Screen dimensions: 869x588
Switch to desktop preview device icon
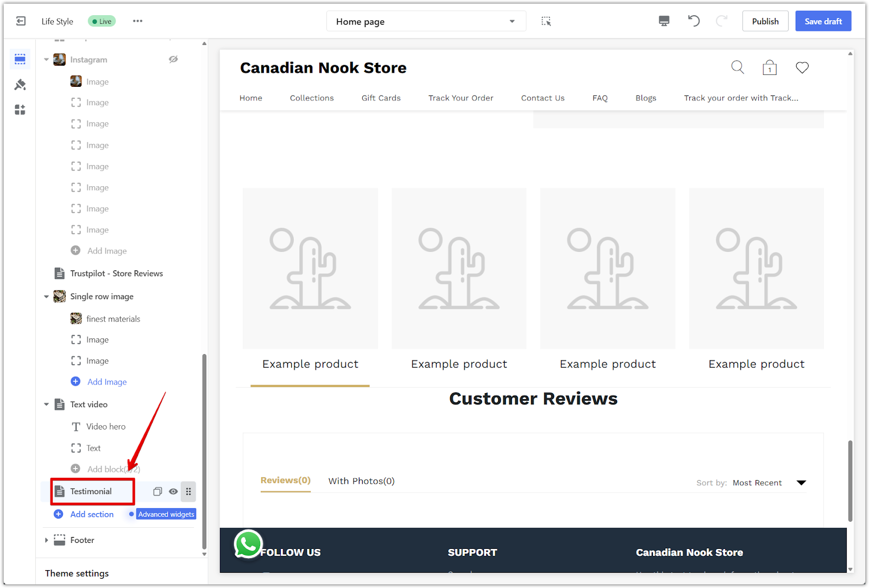[664, 21]
